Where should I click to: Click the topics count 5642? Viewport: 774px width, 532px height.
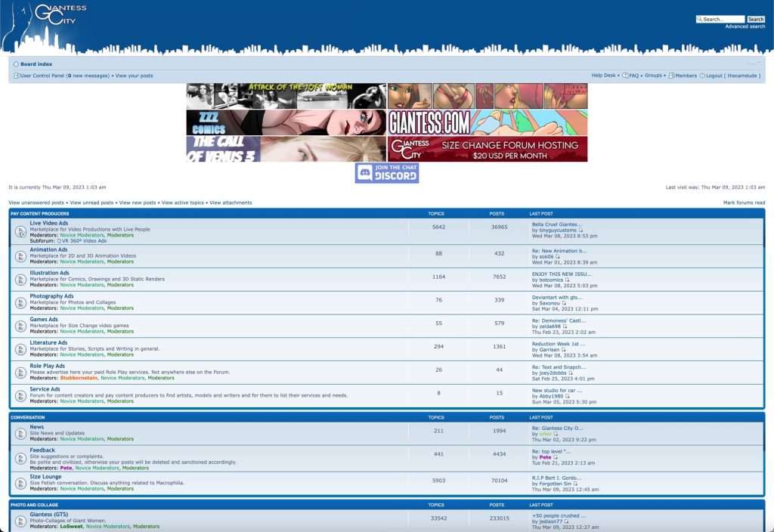439,227
